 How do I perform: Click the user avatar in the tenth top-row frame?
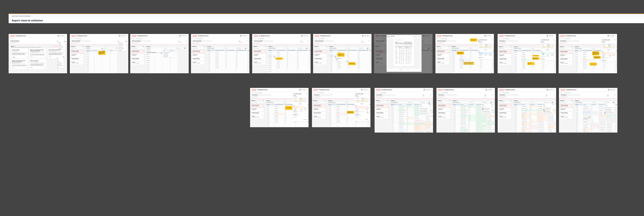point(608,36)
